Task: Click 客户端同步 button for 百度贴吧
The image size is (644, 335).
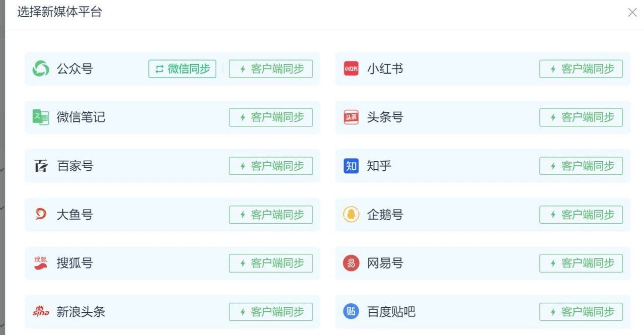Action: (x=581, y=311)
